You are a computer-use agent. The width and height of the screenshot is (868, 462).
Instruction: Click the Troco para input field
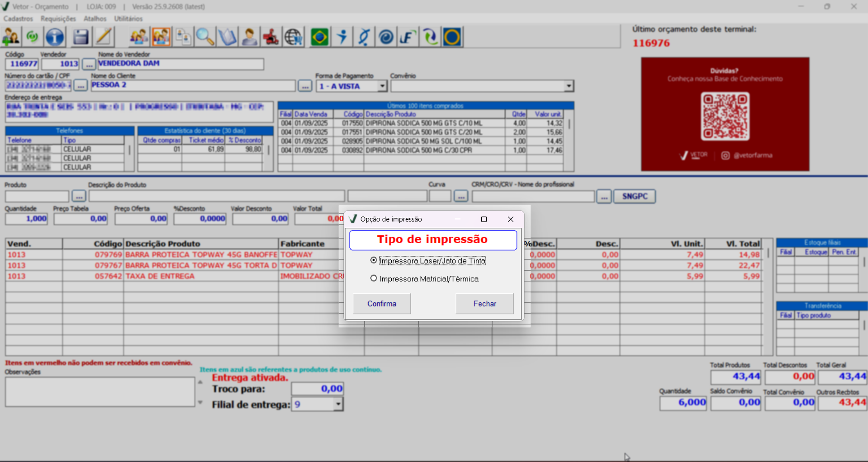coord(318,389)
